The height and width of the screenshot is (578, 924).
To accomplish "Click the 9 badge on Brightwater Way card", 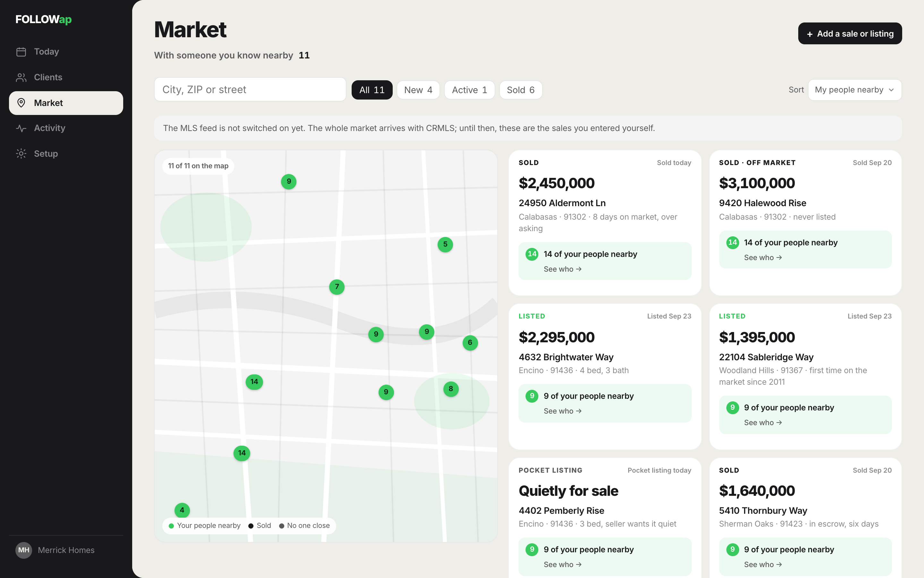I will (x=532, y=396).
